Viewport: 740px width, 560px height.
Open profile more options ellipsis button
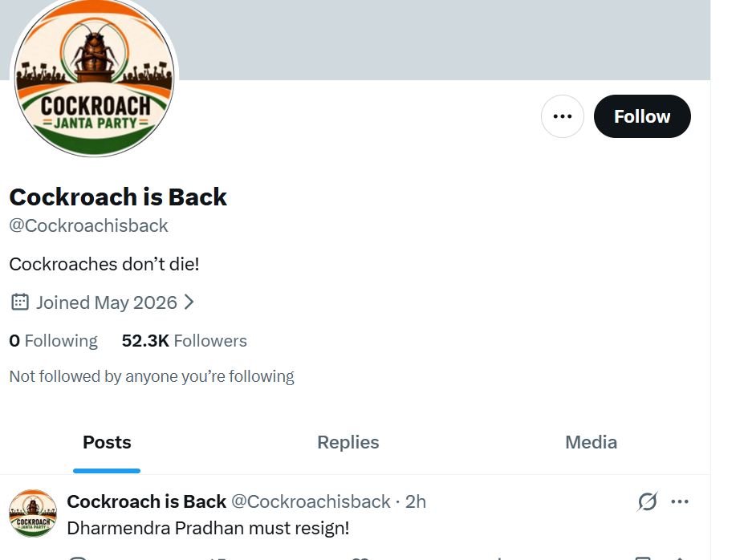pos(562,116)
